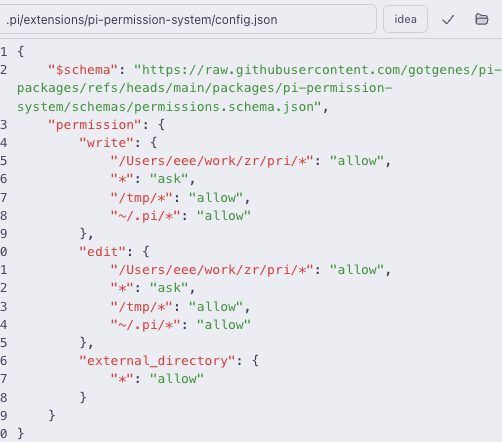Click the "external_directory" key
502x442 pixels.
coord(157,361)
